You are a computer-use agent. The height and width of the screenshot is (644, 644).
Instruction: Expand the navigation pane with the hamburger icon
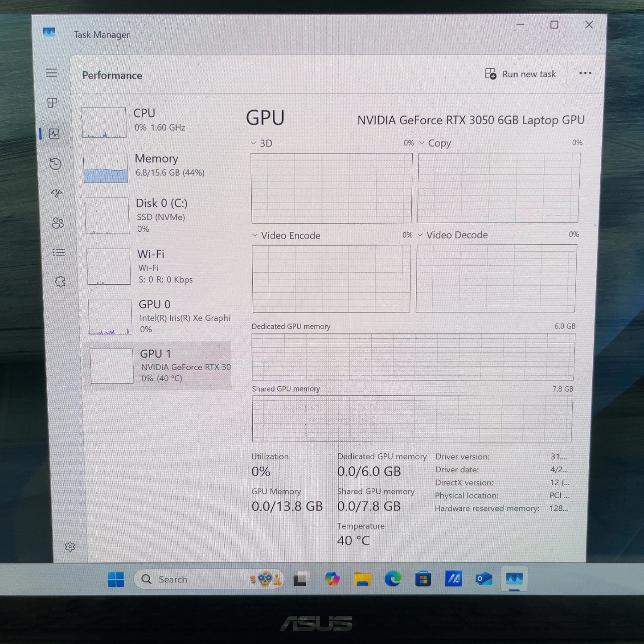(x=51, y=73)
